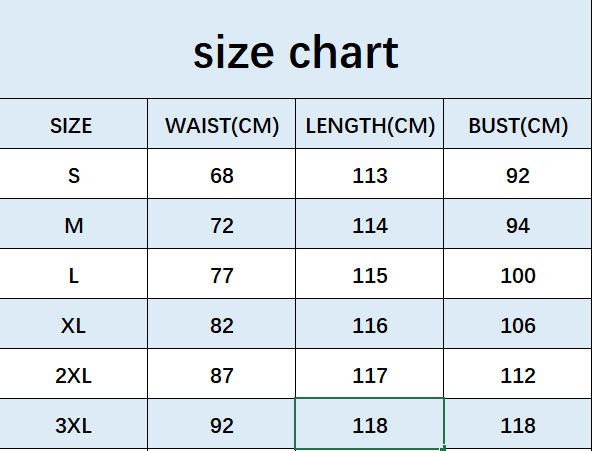The width and height of the screenshot is (592, 451).
Task: Select the WAIST(CM) header cell
Action: [x=222, y=124]
